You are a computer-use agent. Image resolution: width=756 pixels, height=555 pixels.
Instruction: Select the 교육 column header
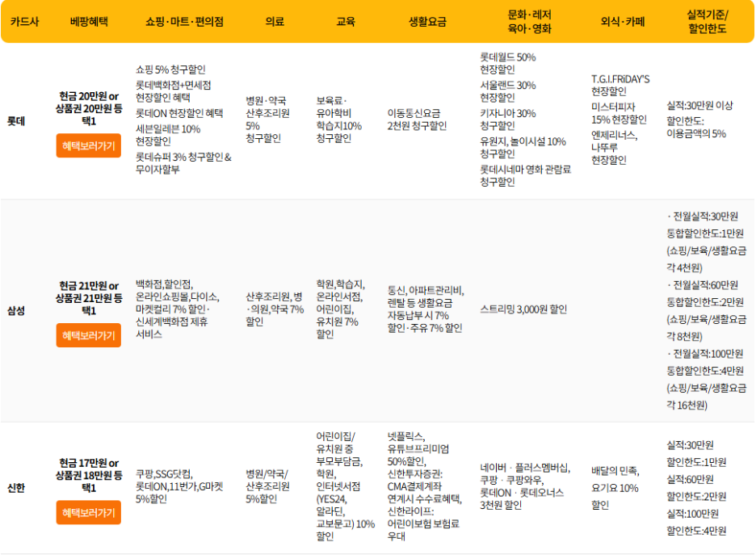345,22
